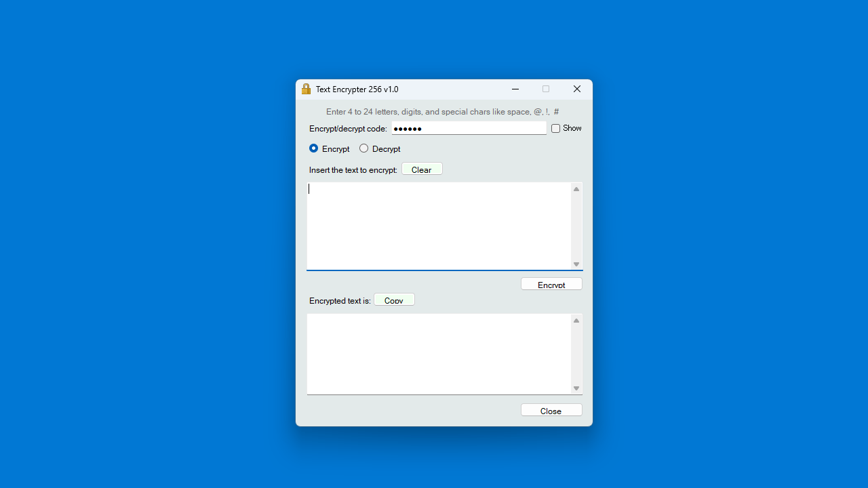Click Clear to empty the input text

point(421,169)
